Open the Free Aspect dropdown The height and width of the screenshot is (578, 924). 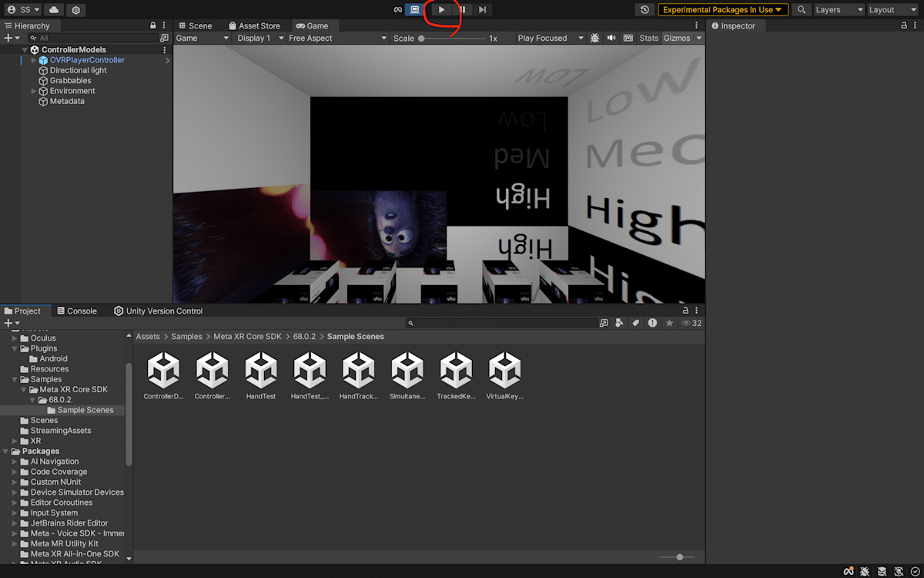click(x=338, y=38)
